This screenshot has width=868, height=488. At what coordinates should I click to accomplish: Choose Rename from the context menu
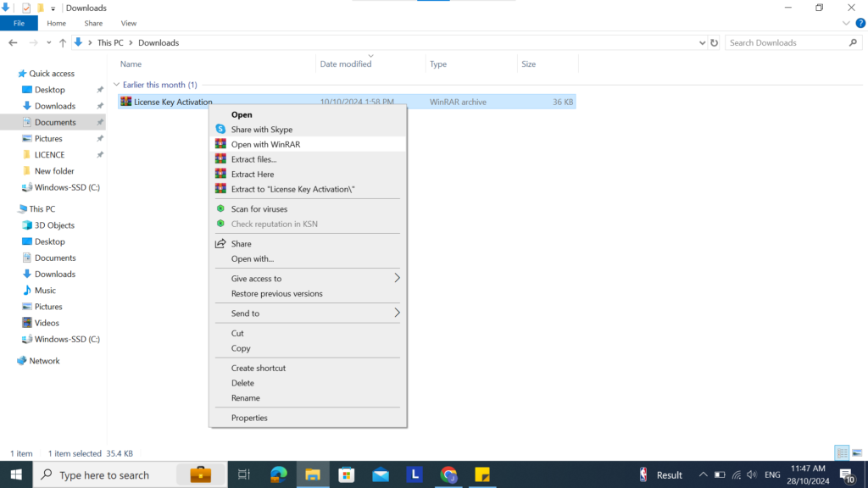click(308, 398)
